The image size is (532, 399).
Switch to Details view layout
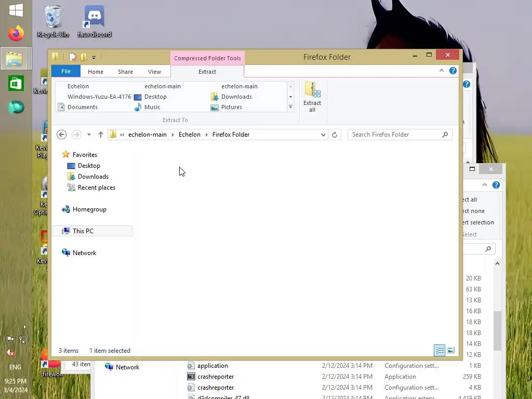point(440,350)
